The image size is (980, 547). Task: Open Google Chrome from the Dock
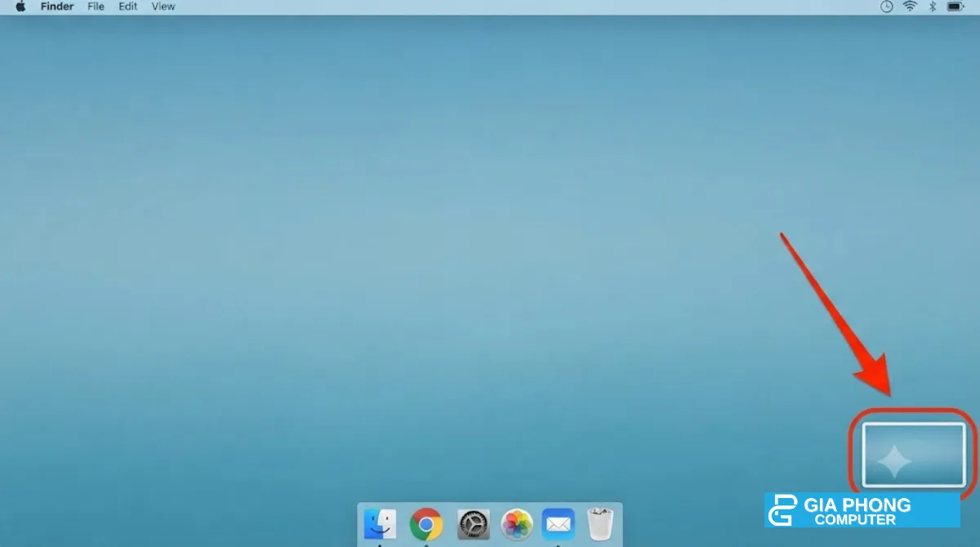[x=425, y=524]
